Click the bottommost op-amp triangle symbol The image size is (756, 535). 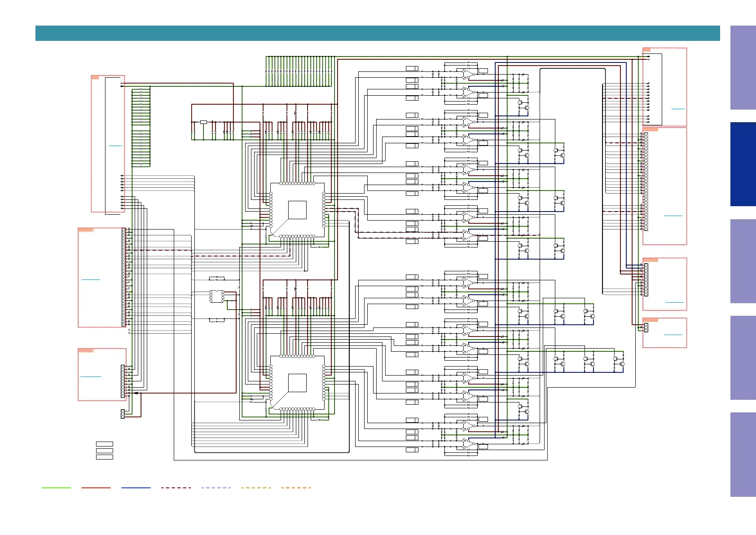tap(468, 443)
